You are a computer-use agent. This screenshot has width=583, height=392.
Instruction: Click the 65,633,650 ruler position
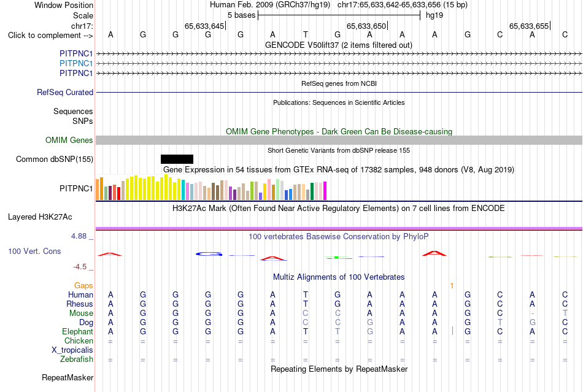[x=366, y=26]
